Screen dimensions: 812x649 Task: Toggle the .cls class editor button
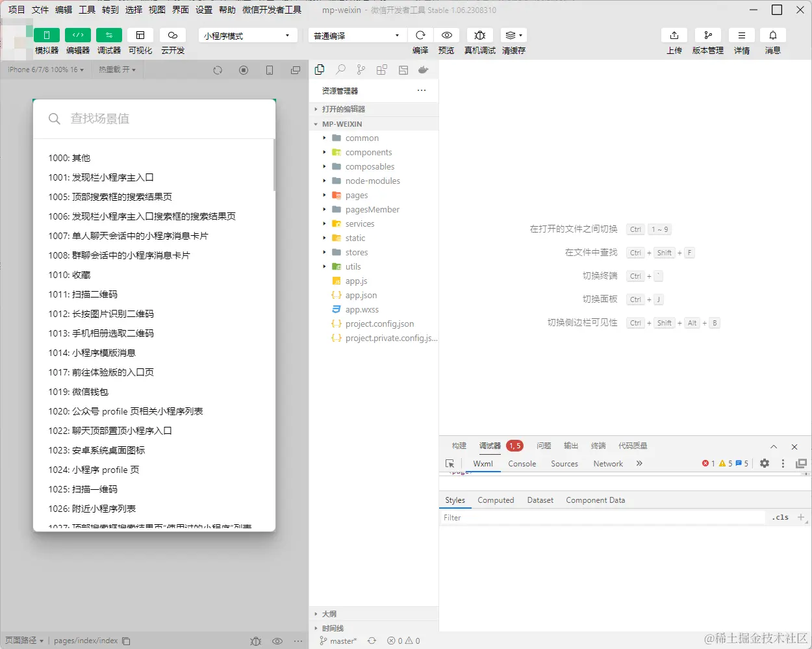(x=780, y=518)
